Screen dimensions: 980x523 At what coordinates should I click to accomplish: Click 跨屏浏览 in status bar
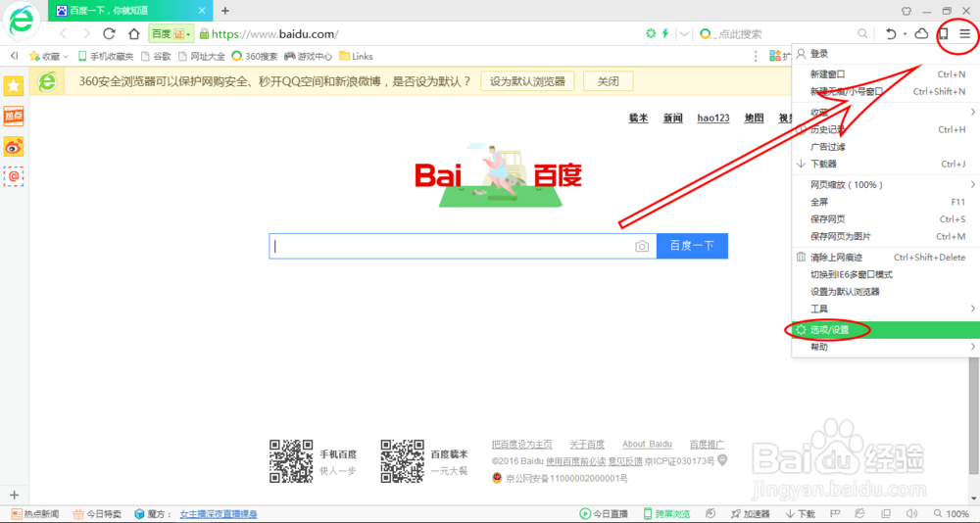tap(666, 514)
